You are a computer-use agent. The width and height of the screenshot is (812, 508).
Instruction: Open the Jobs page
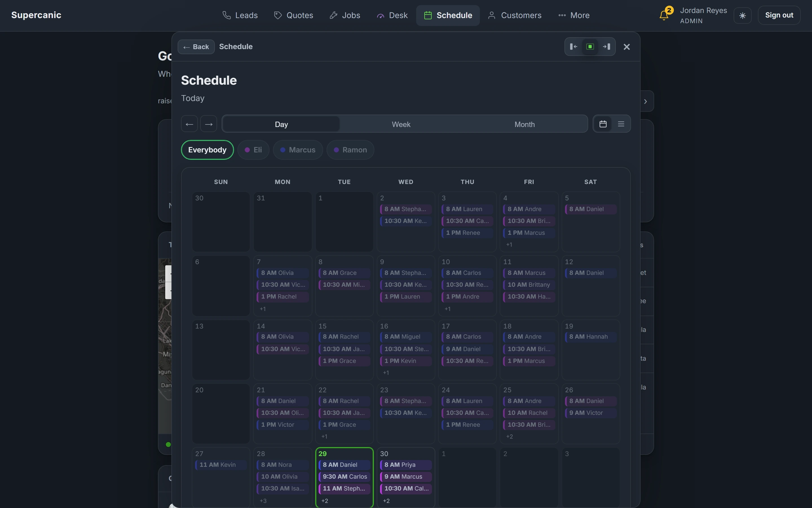(x=345, y=16)
